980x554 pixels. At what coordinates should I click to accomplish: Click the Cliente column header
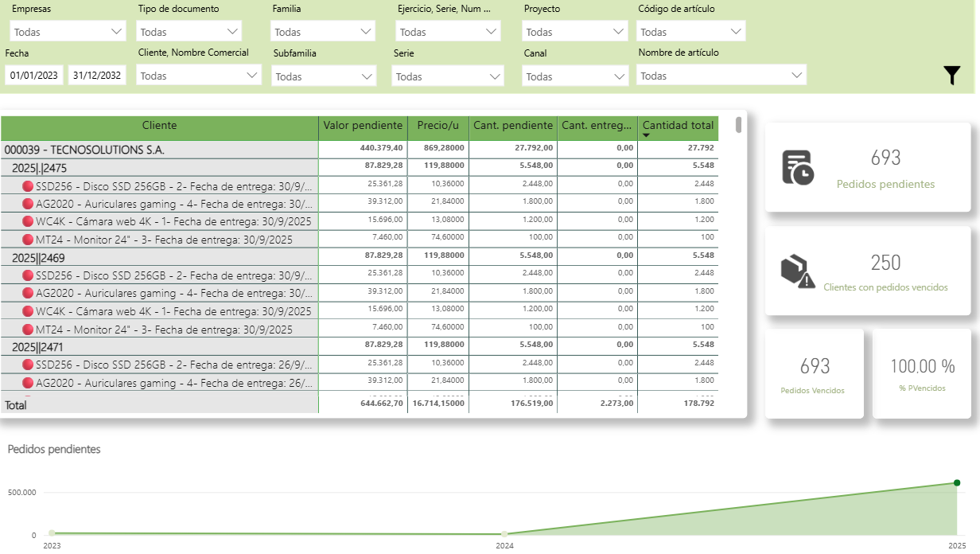159,126
